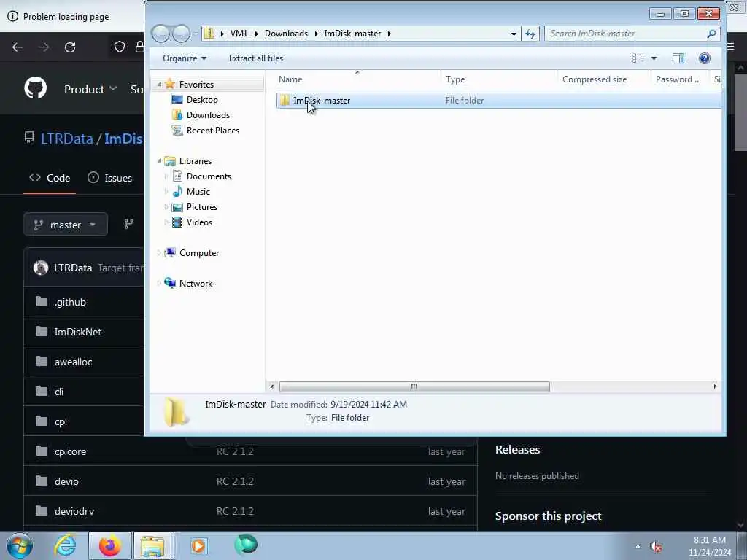Image resolution: width=747 pixels, height=560 pixels.
Task: Select Desktop in Favorites
Action: pos(202,99)
